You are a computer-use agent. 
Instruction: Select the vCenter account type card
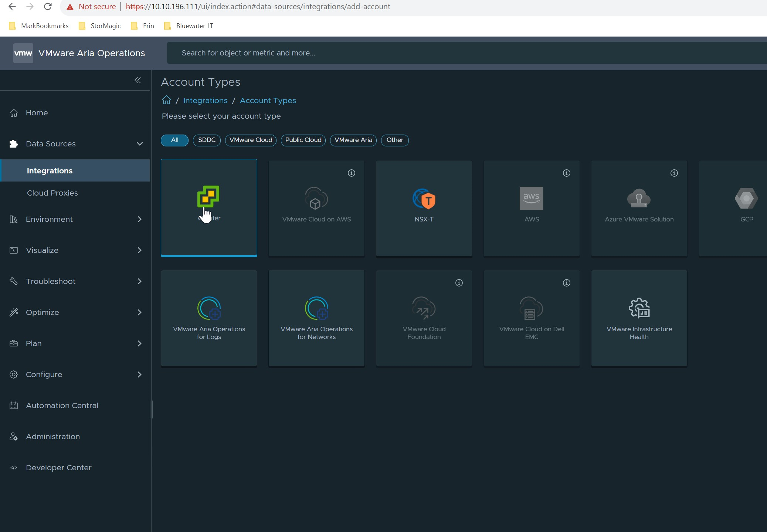(x=209, y=208)
